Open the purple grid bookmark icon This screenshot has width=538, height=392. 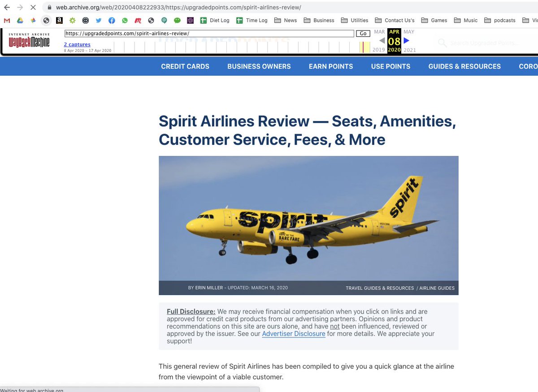[191, 20]
